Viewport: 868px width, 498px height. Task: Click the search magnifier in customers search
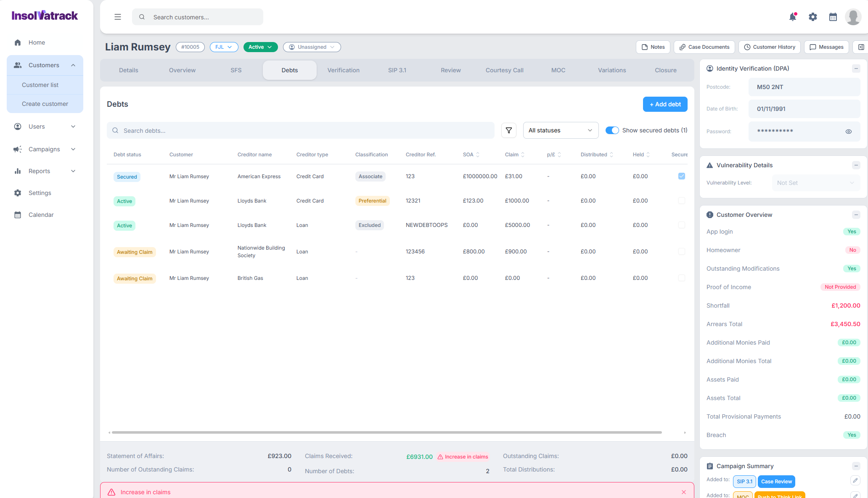click(x=142, y=17)
